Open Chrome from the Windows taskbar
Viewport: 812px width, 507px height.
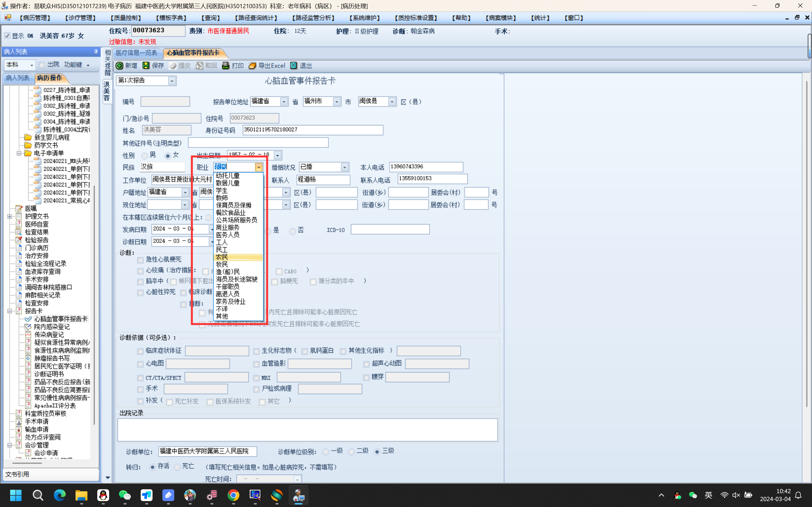[233, 495]
